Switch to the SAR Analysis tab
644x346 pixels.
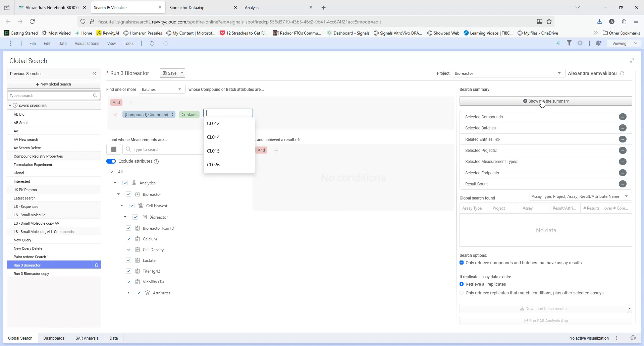[87, 338]
